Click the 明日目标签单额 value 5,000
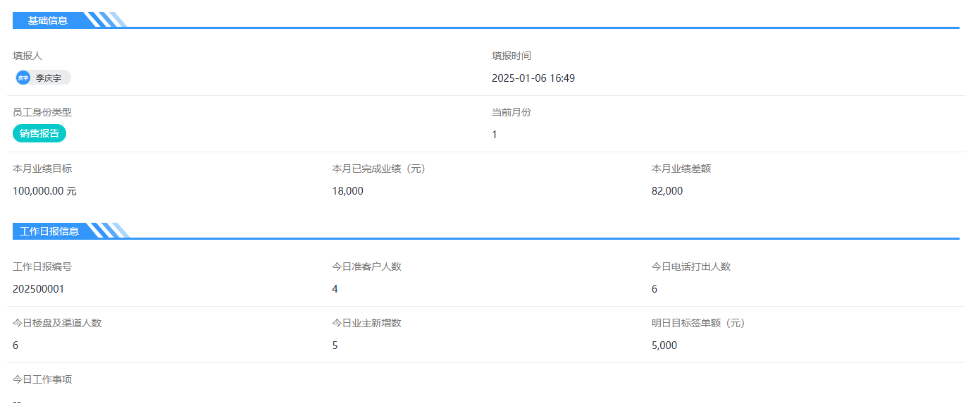The width and height of the screenshot is (980, 416). point(664,345)
